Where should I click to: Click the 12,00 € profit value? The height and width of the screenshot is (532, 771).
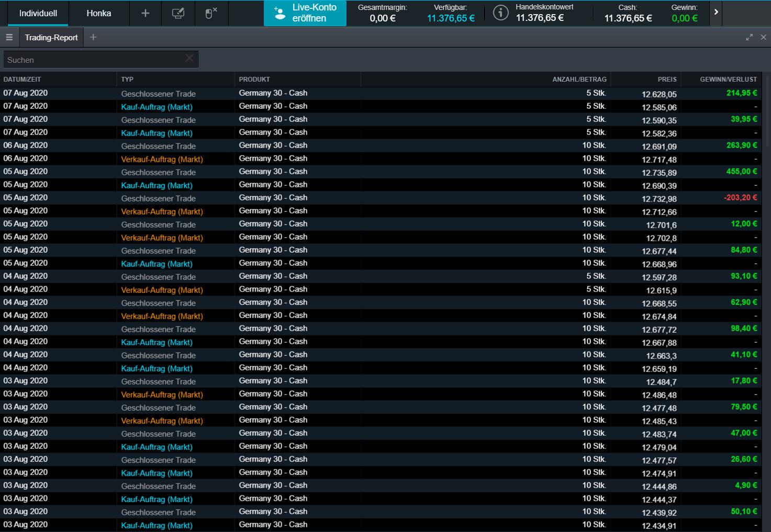click(x=744, y=224)
